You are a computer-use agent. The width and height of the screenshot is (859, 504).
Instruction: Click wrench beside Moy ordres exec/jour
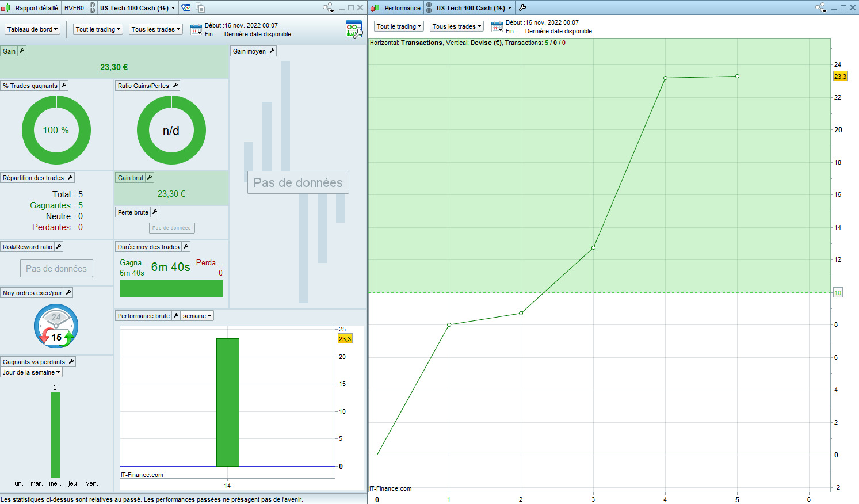pyautogui.click(x=68, y=293)
